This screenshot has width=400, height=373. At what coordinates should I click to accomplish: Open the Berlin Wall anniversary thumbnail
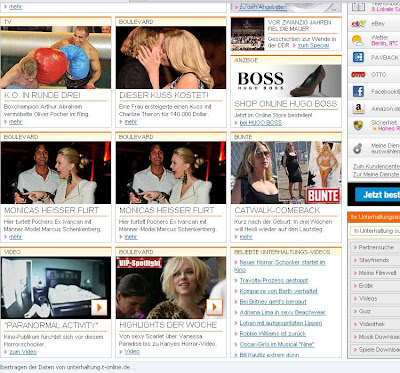(247, 34)
